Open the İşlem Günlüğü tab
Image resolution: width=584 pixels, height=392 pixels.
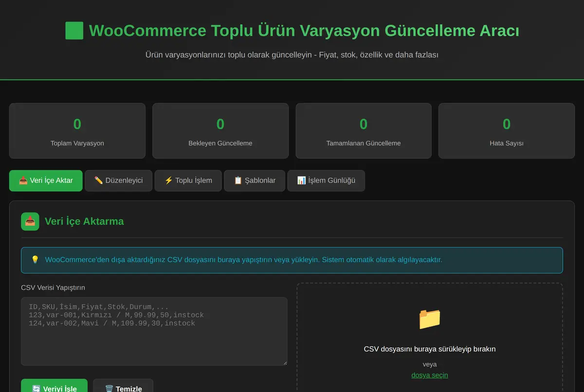click(326, 180)
